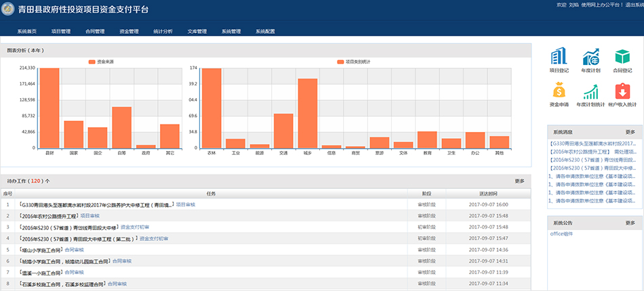
Task: Click 更多 in 系统消息 panel
Action: point(630,132)
